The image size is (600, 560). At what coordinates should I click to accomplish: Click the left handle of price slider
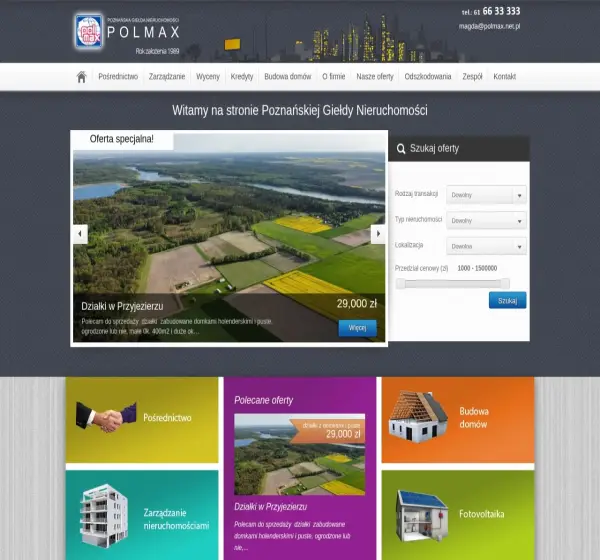400,284
